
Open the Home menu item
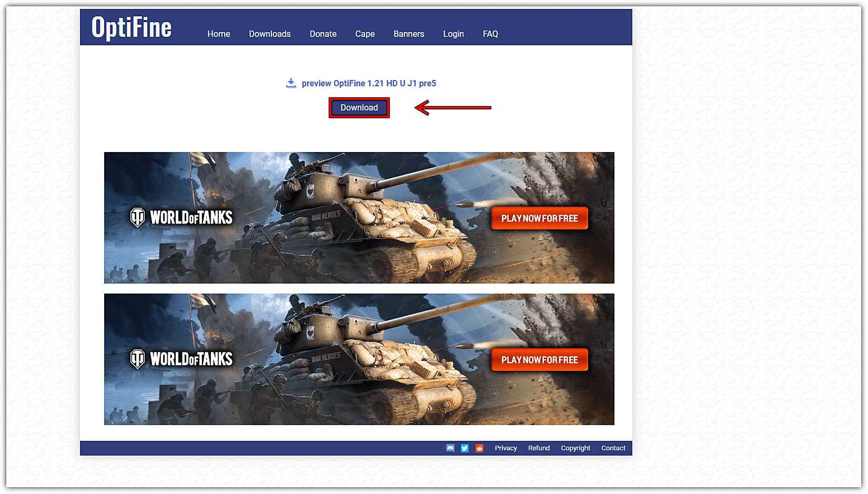[219, 34]
